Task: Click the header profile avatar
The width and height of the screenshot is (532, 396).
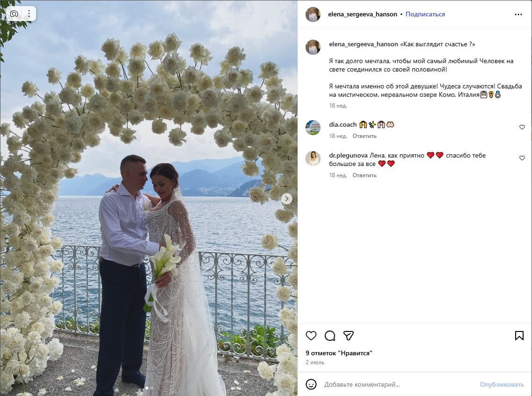Action: tap(313, 14)
